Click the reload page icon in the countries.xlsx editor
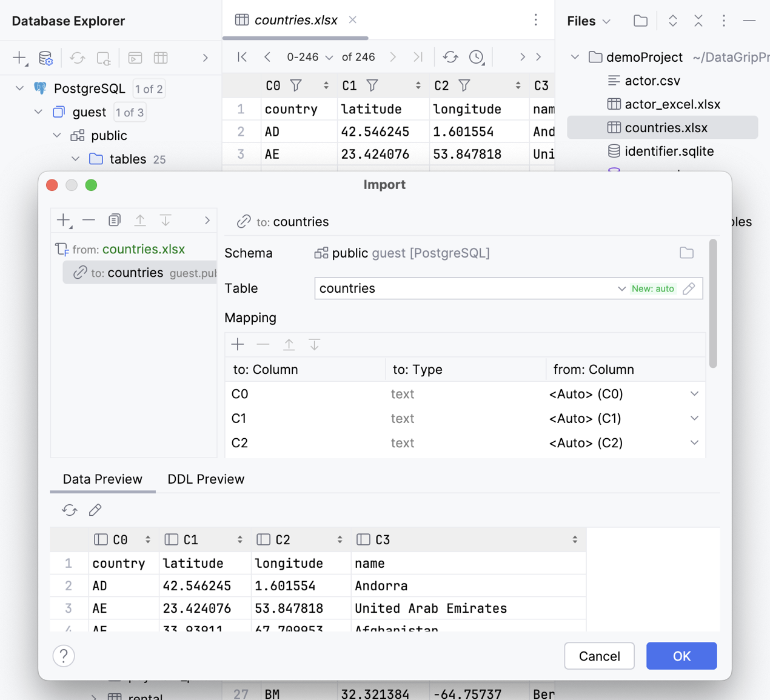 click(x=450, y=57)
